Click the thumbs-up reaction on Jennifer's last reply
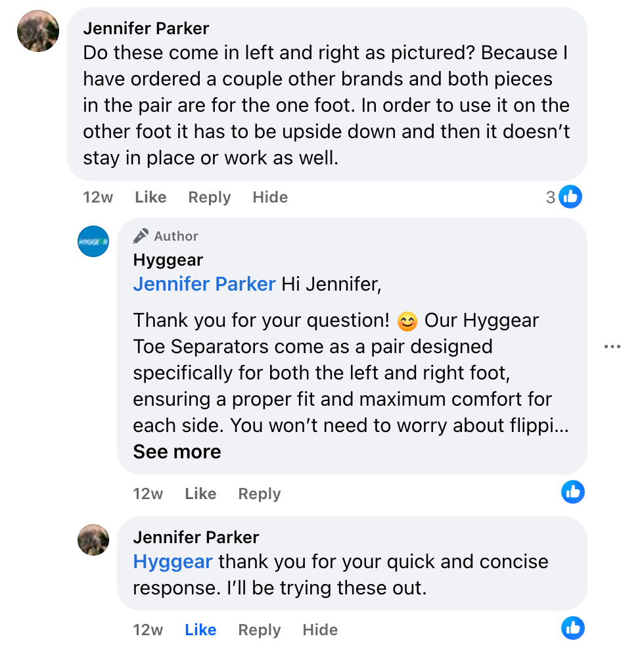 click(573, 628)
